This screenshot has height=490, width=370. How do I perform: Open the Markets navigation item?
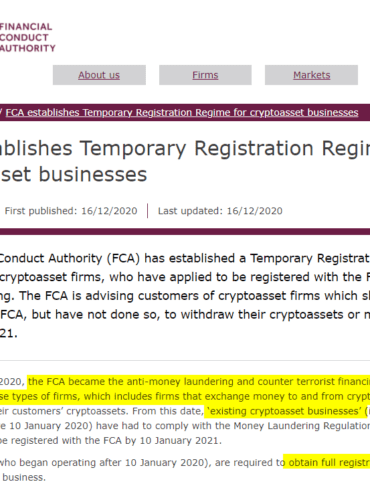click(x=311, y=75)
